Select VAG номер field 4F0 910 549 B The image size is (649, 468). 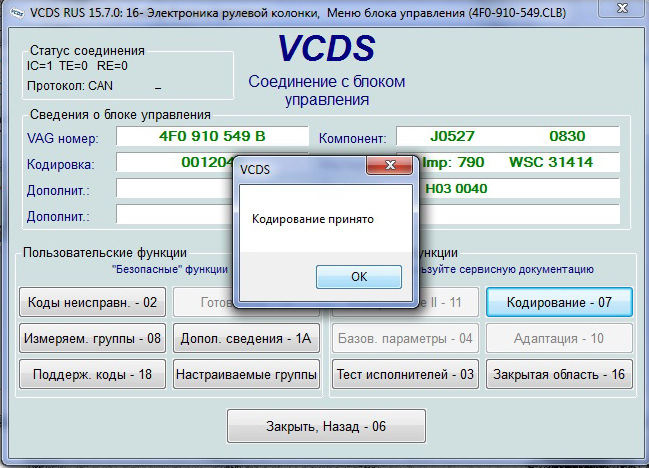tap(212, 136)
